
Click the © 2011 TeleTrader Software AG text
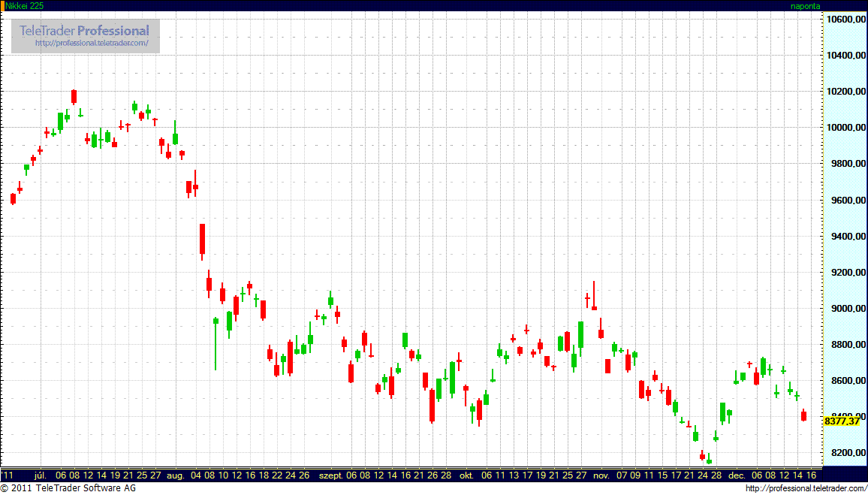click(x=68, y=489)
